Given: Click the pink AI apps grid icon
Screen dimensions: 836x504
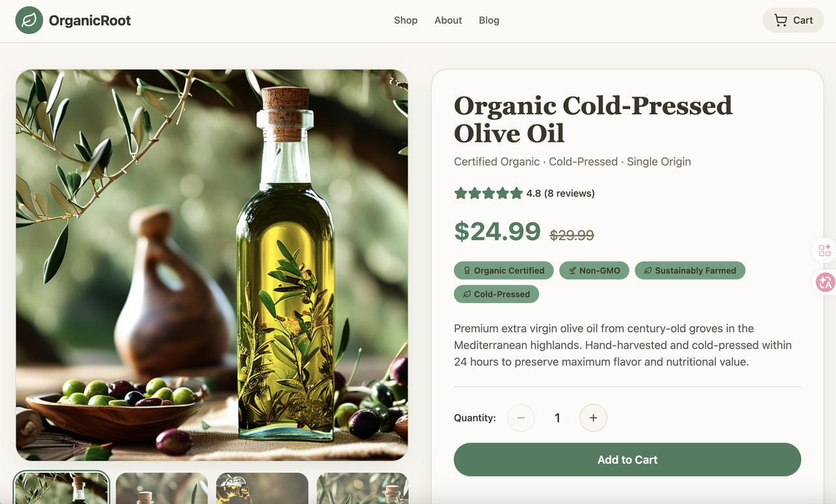Looking at the screenshot, I should coord(825,251).
